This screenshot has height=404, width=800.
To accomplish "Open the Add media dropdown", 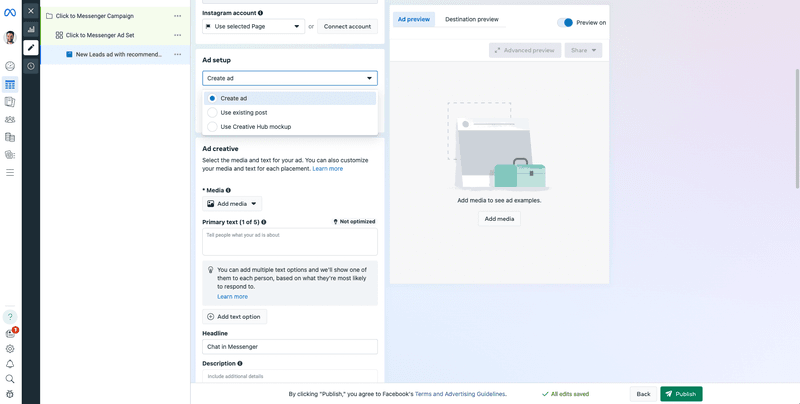I will pos(232,204).
